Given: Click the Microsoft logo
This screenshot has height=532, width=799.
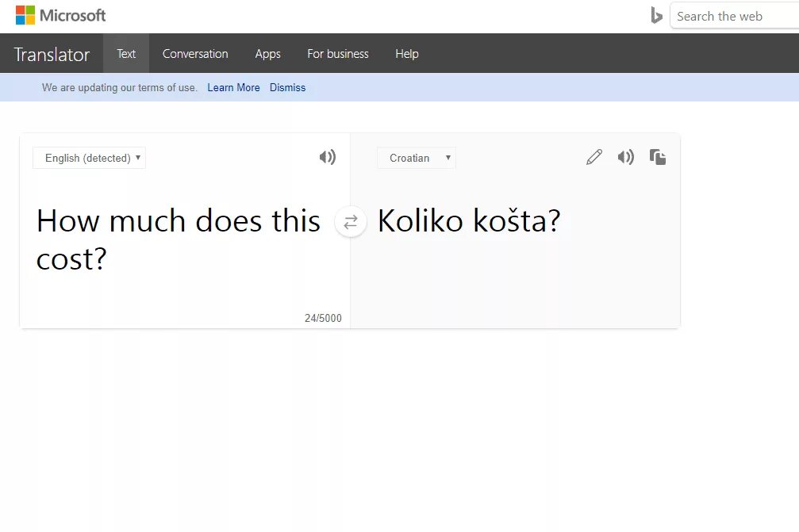Looking at the screenshot, I should click(60, 15).
